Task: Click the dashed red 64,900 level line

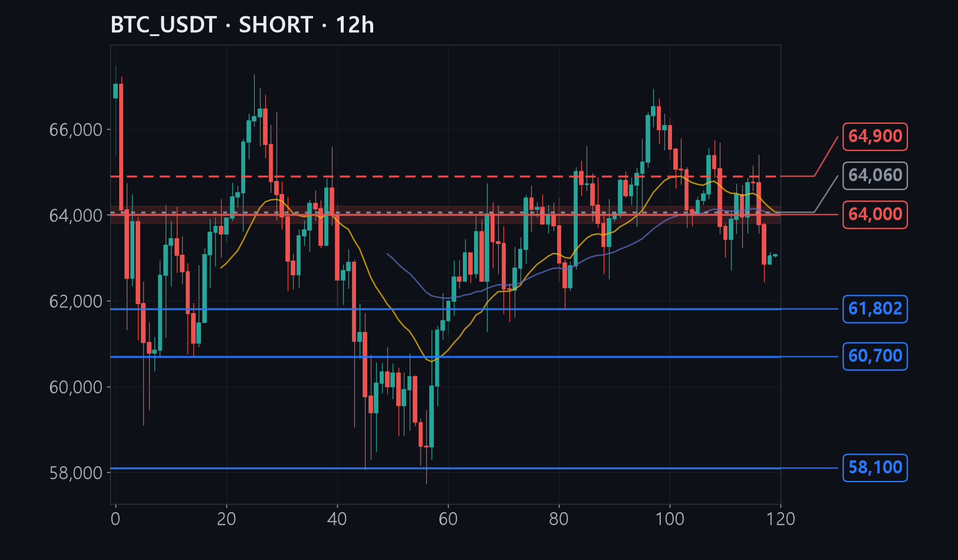Action: click(445, 176)
